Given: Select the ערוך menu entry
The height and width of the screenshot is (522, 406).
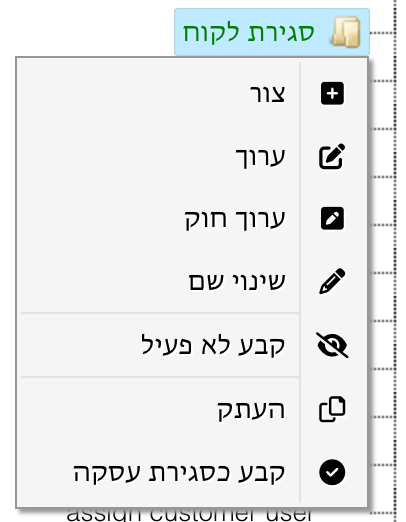Looking at the screenshot, I should click(192, 156).
